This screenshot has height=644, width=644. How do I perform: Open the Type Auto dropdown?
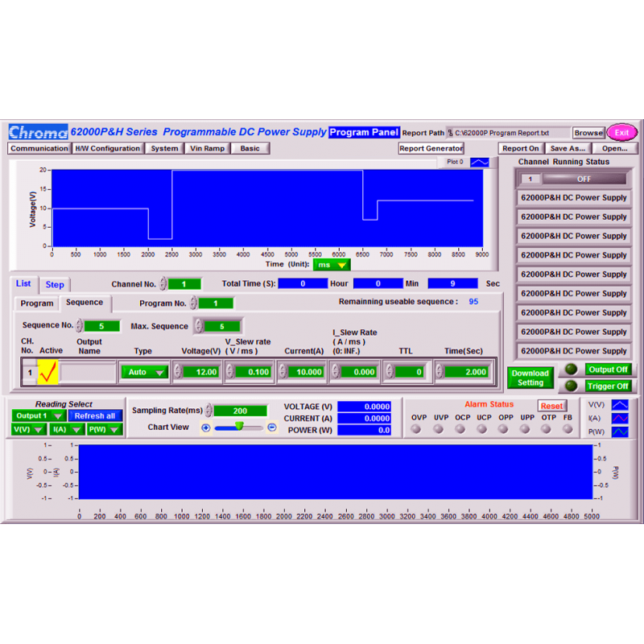145,372
